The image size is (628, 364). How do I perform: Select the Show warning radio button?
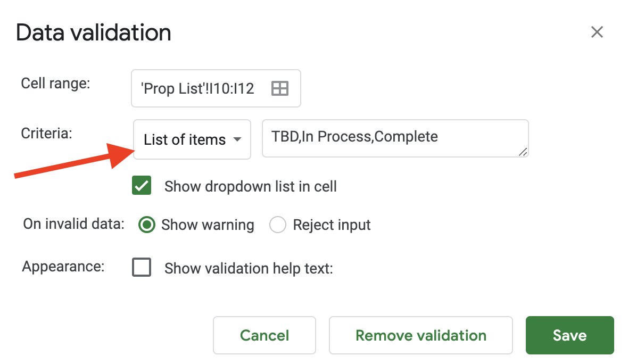[x=146, y=225]
